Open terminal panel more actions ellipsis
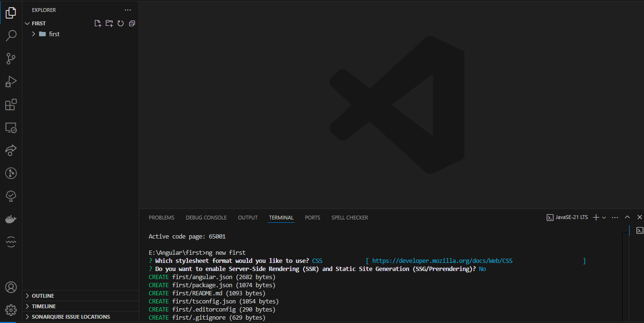 click(x=615, y=218)
